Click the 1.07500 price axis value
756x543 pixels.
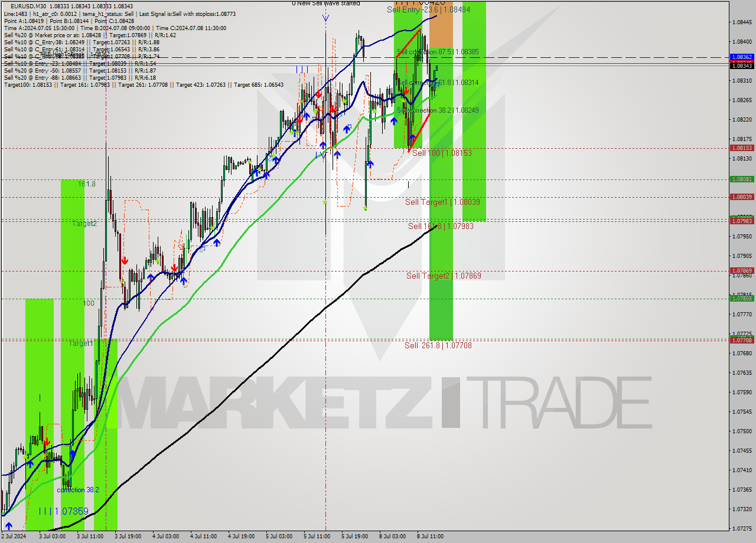click(x=741, y=431)
